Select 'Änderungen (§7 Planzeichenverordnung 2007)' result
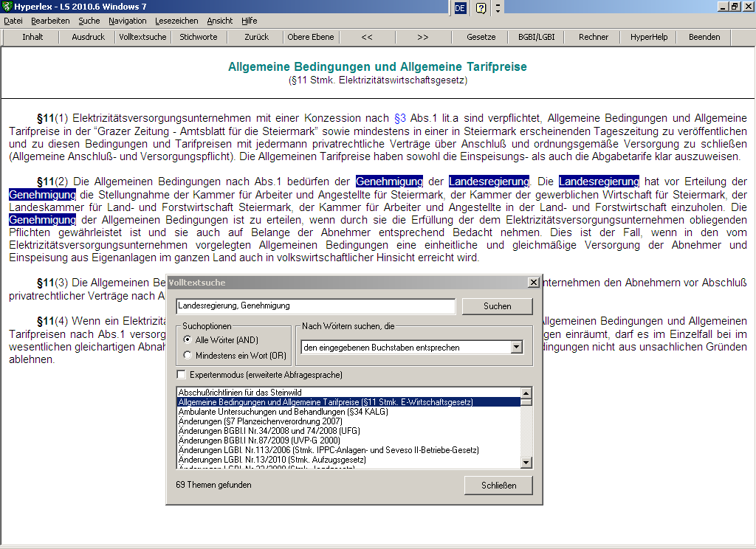This screenshot has height=549, width=756. point(349,421)
